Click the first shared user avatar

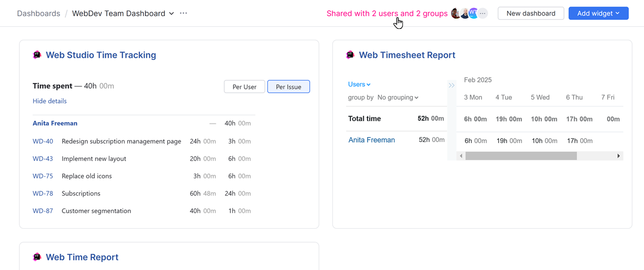[x=456, y=13]
